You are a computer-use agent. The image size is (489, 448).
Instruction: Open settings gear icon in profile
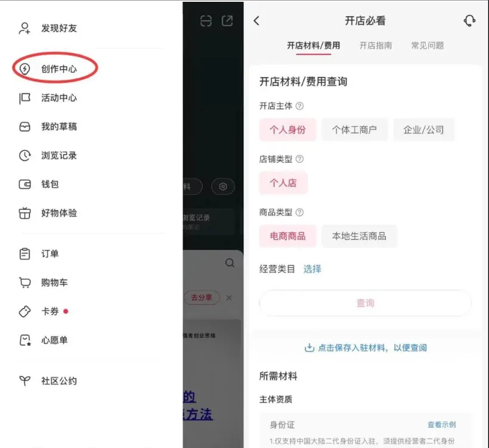pyautogui.click(x=223, y=187)
